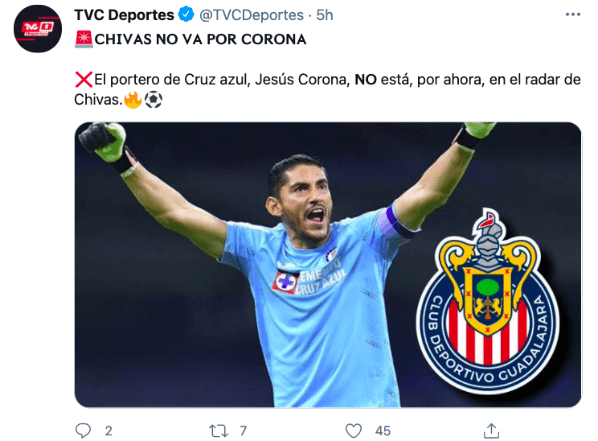The width and height of the screenshot is (598, 441).
Task: Click the @TVCDeportes handle
Action: pyautogui.click(x=251, y=15)
